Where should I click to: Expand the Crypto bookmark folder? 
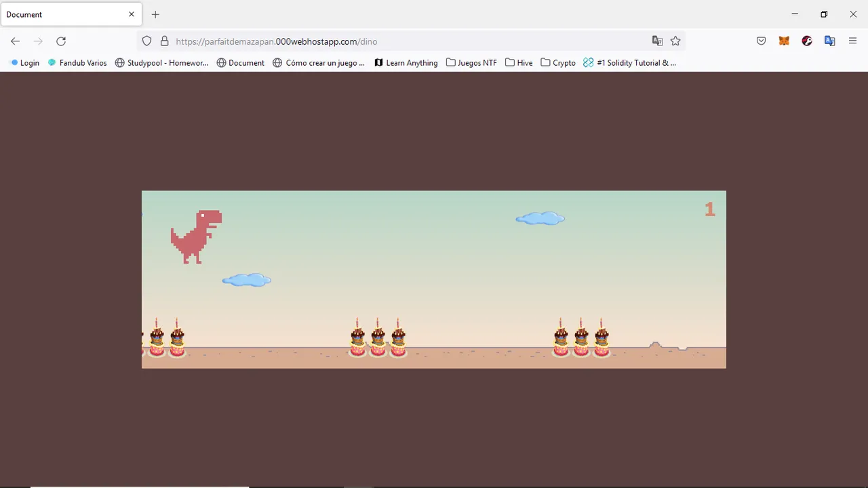[x=558, y=62]
